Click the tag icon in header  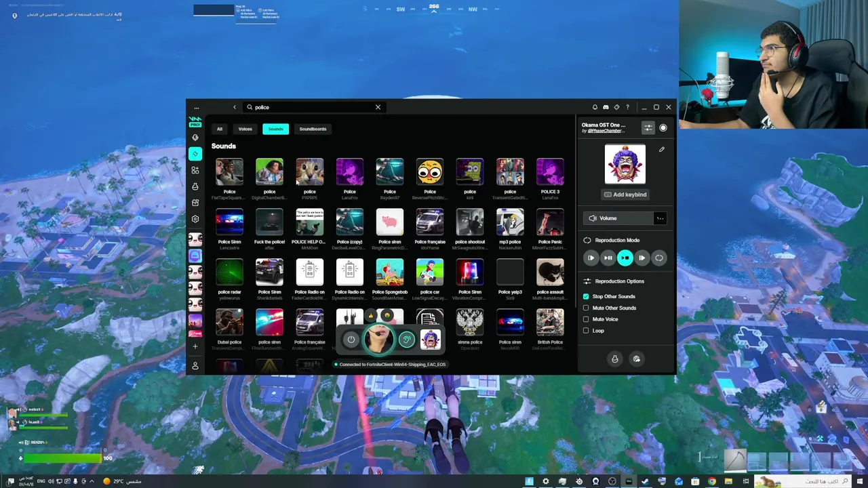(x=616, y=107)
